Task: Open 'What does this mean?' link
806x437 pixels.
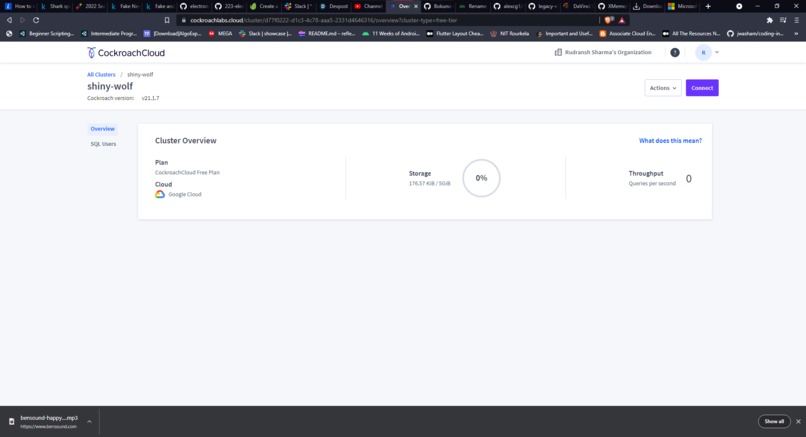Action: click(670, 140)
